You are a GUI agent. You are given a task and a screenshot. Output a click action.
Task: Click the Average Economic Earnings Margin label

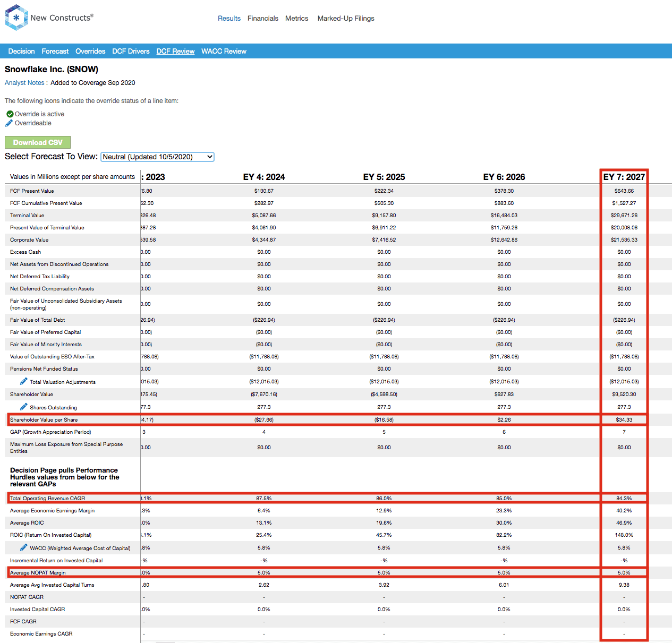[53, 511]
